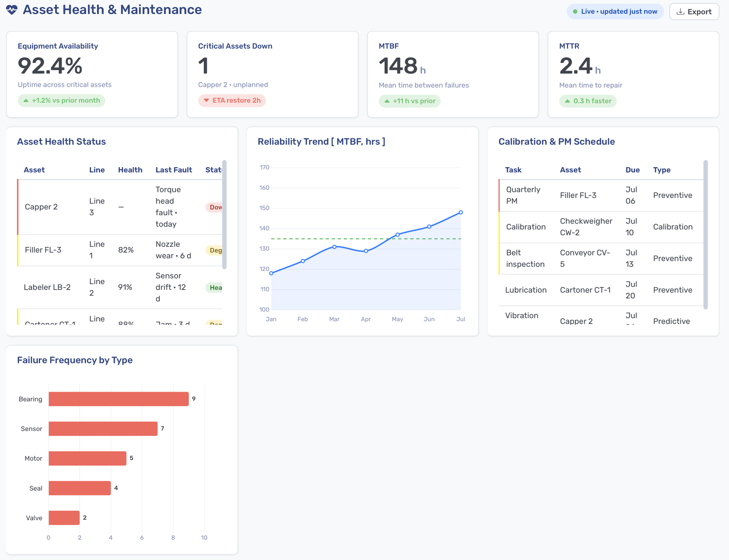
Task: Click the Export button
Action: 694,11
